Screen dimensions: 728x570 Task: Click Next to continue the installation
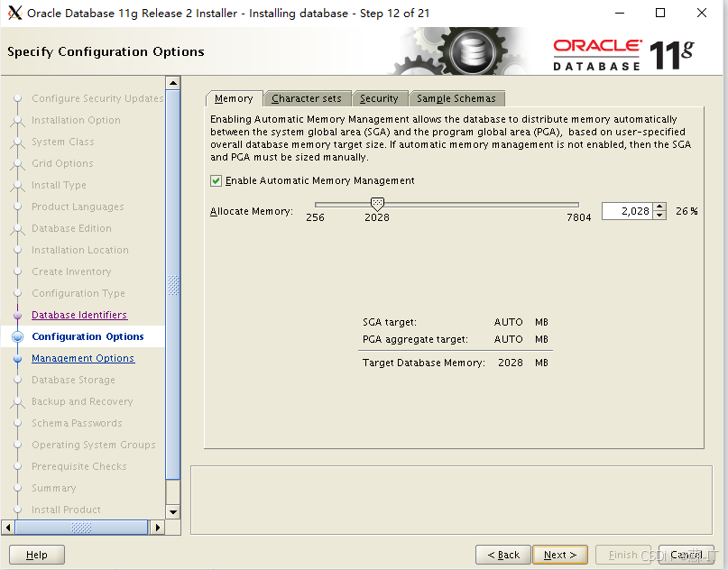coord(560,555)
